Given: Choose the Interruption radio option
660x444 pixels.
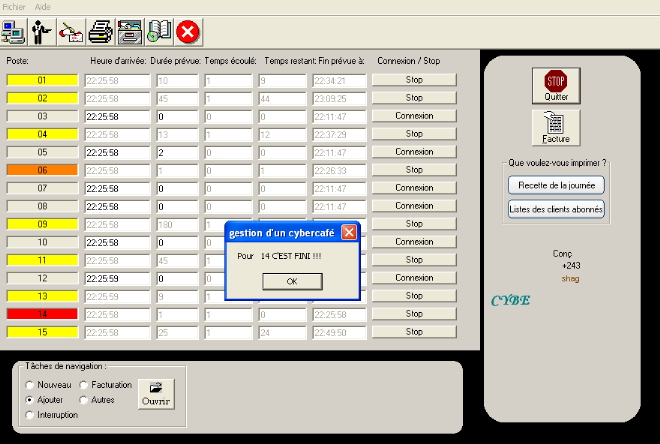Looking at the screenshot, I should coord(31,415).
